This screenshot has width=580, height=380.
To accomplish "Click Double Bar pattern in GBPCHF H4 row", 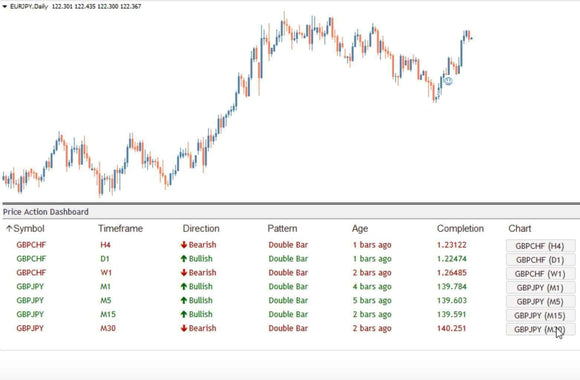I will tap(288, 245).
